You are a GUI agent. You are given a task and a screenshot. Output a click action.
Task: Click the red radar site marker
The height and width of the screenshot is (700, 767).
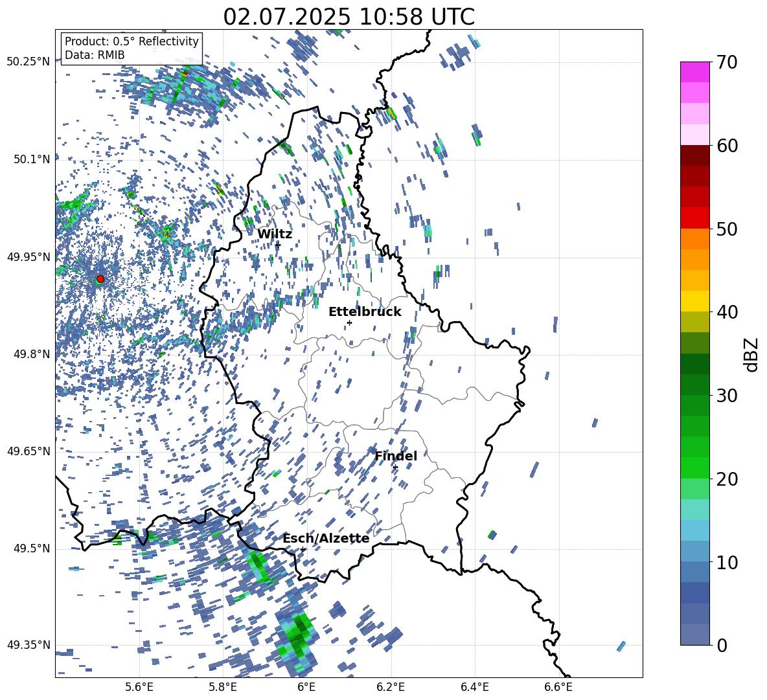click(100, 279)
